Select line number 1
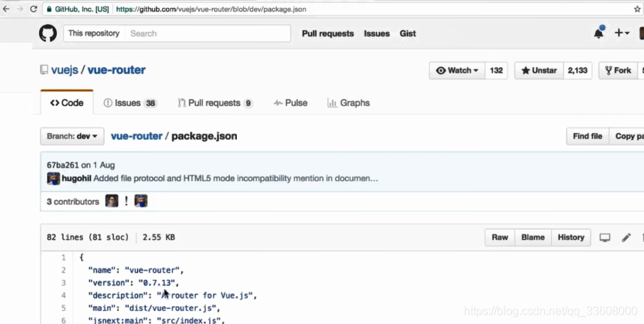 [63, 257]
